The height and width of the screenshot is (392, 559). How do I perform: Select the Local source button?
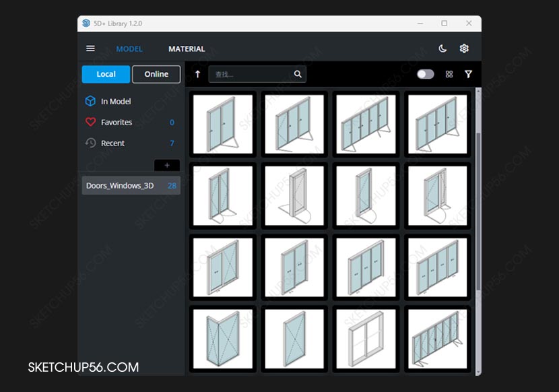(x=106, y=74)
